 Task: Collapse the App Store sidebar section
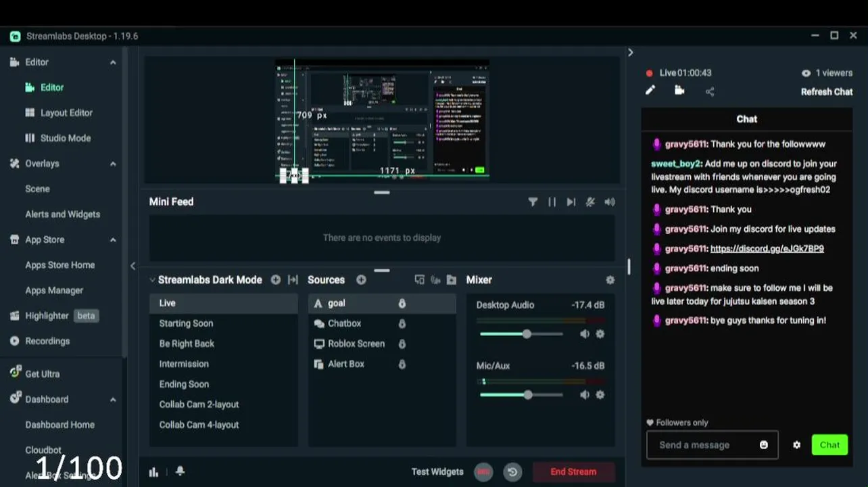pos(113,239)
